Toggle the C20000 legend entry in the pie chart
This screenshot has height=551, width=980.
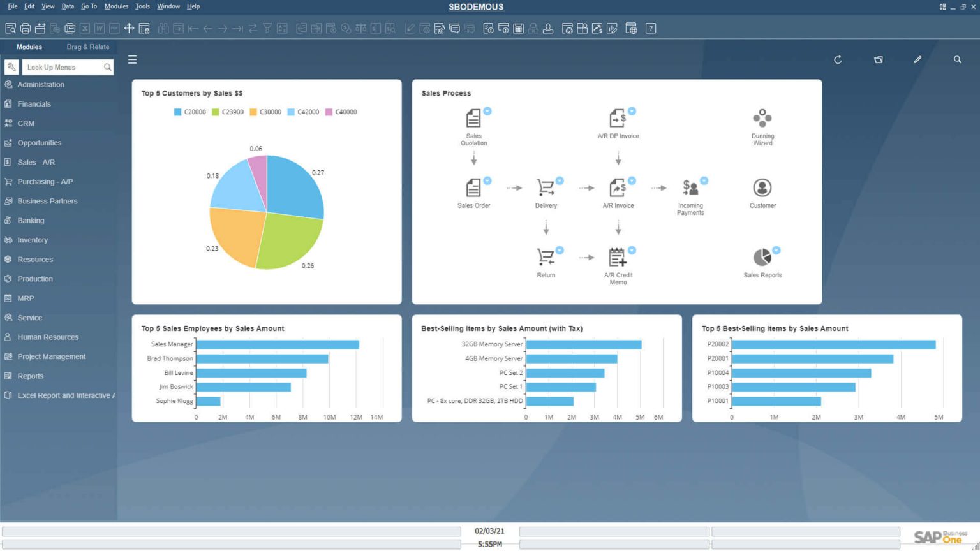pyautogui.click(x=191, y=112)
